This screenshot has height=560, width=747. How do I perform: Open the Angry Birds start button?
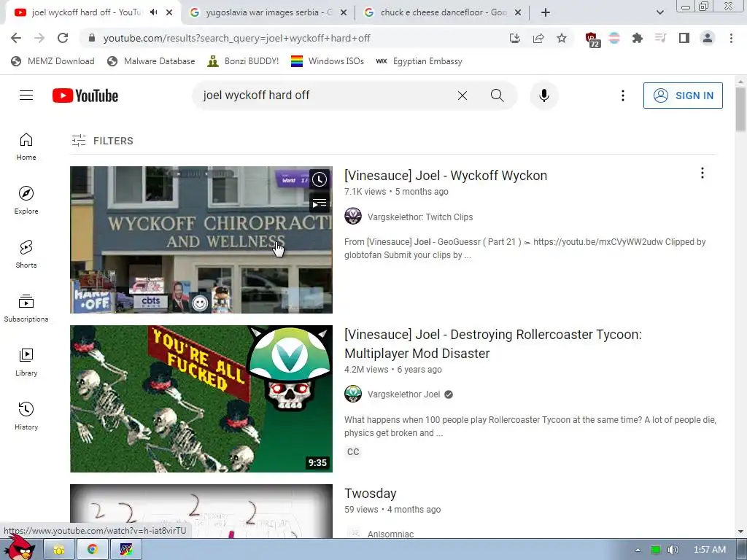[x=19, y=548]
